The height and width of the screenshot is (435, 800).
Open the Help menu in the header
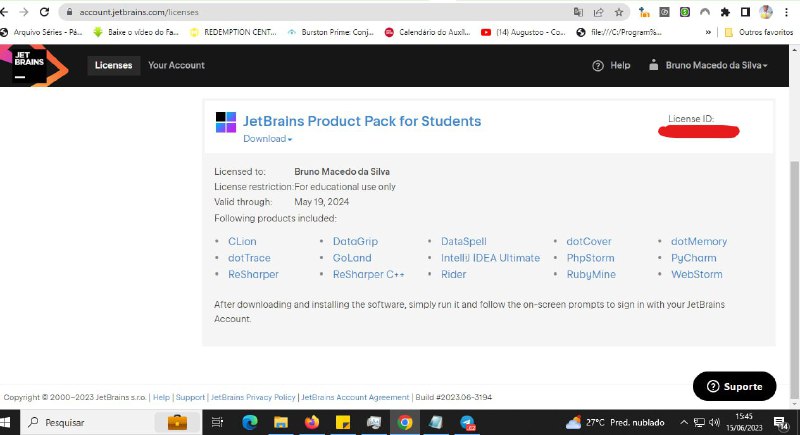pos(611,65)
